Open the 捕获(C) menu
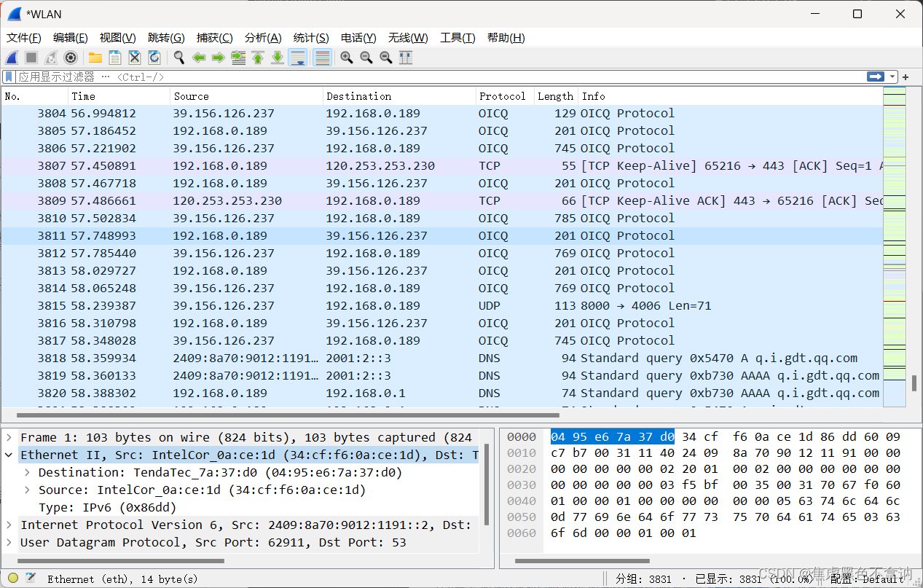 click(215, 38)
